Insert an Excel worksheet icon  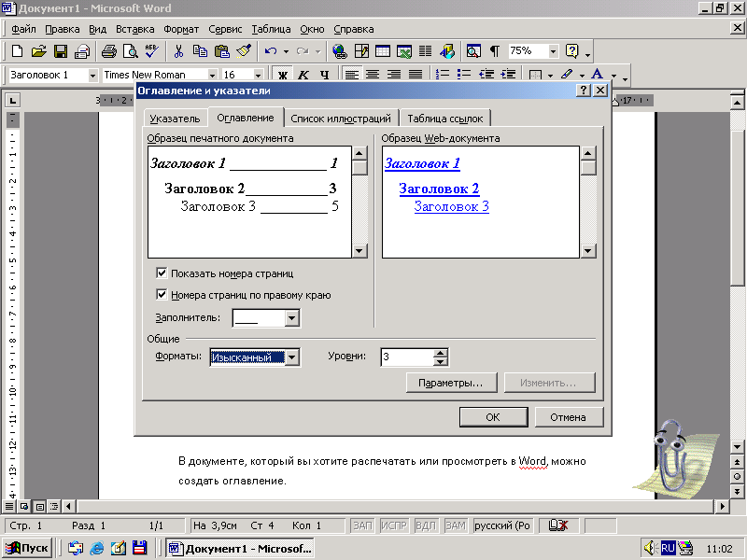pos(404,51)
